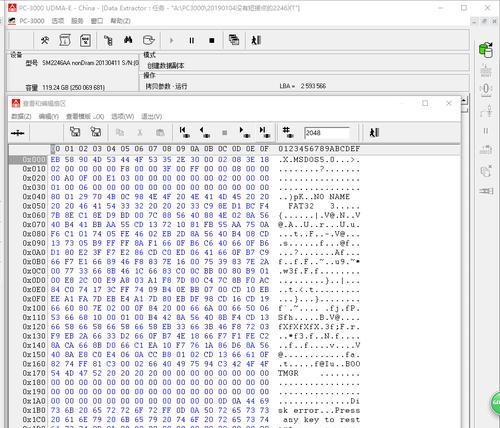Click the sector number field showing 2048
Screen dimensions: 500x428
click(327, 133)
